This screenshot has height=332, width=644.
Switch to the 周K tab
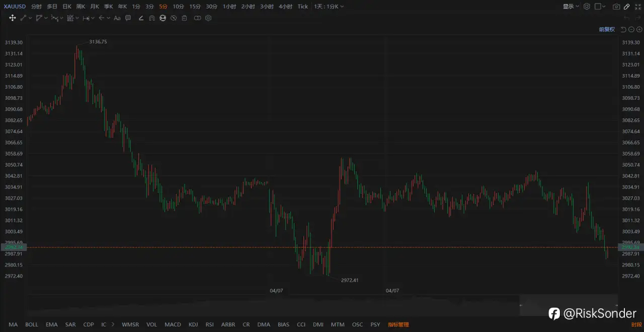[80, 7]
